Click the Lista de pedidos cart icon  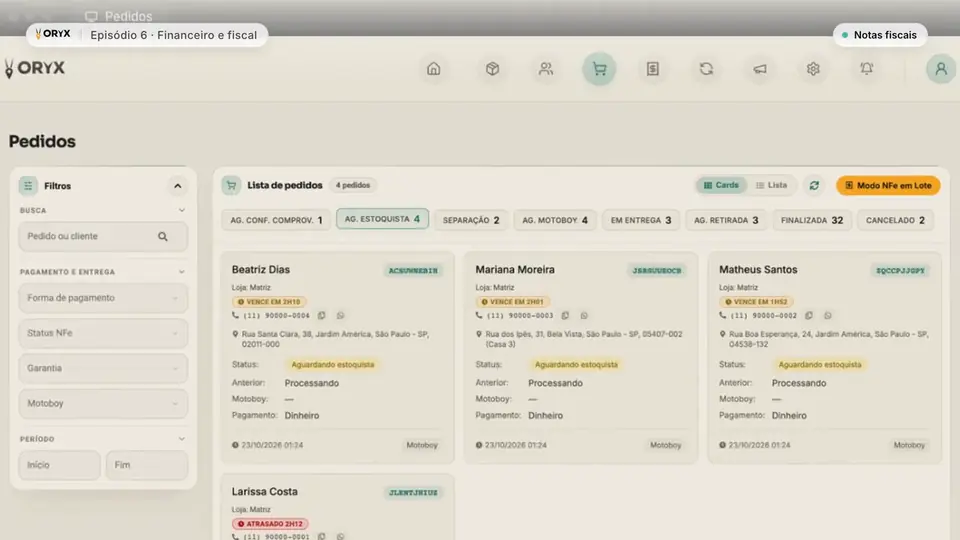(231, 186)
